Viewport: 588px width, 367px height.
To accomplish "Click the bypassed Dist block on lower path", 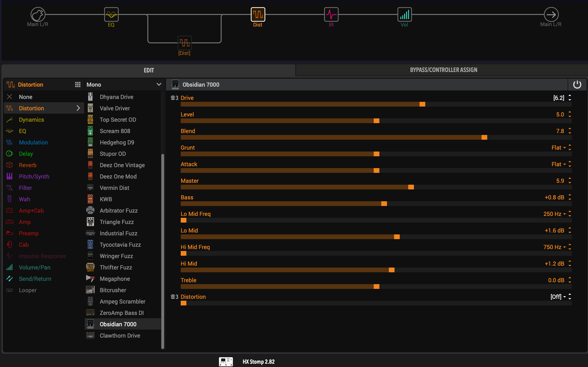I will coord(185,43).
